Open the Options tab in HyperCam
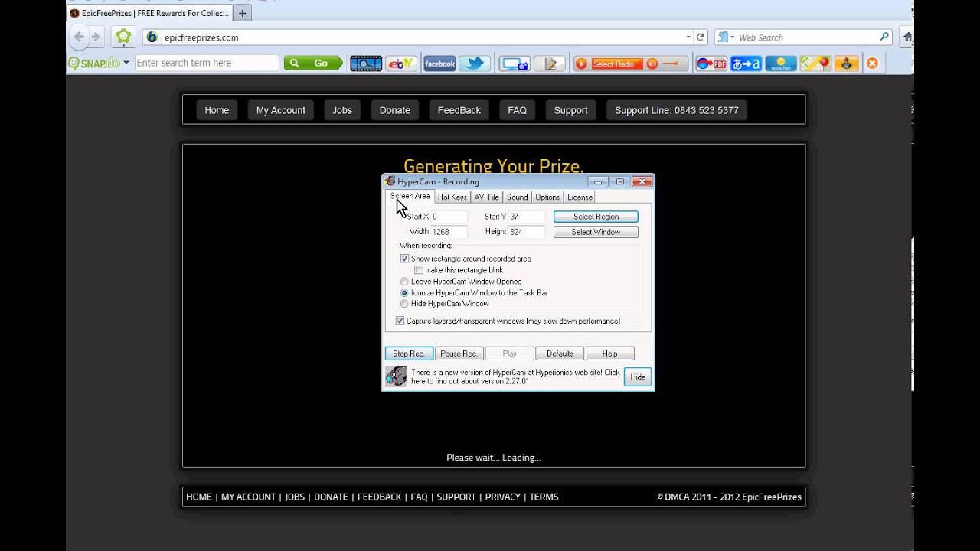The image size is (980, 551). 547,197
